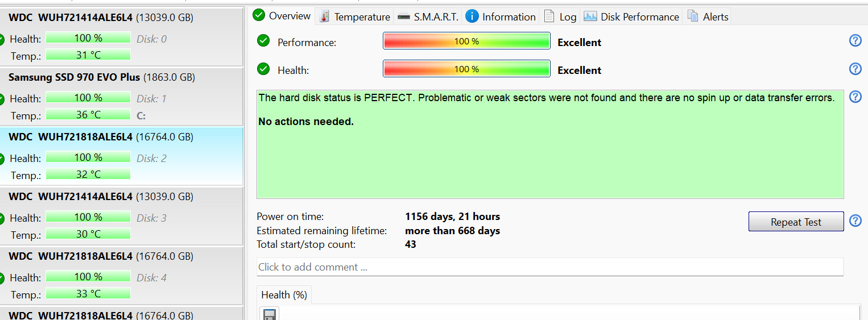
Task: Open help for the disk status text
Action: [855, 97]
